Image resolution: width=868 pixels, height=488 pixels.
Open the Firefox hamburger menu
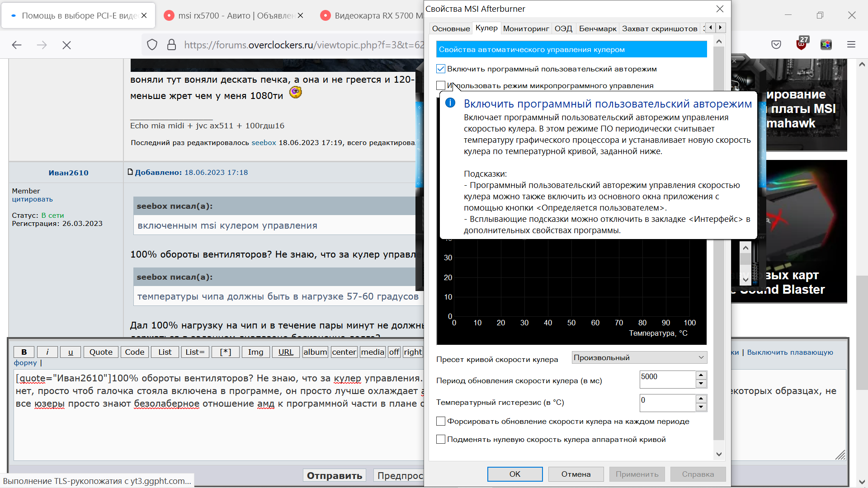851,44
